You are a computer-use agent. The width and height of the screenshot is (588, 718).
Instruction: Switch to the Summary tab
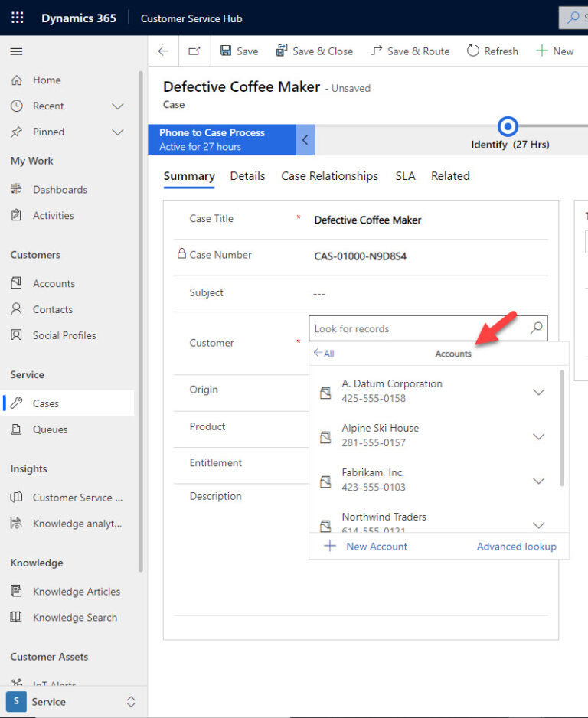[189, 176]
